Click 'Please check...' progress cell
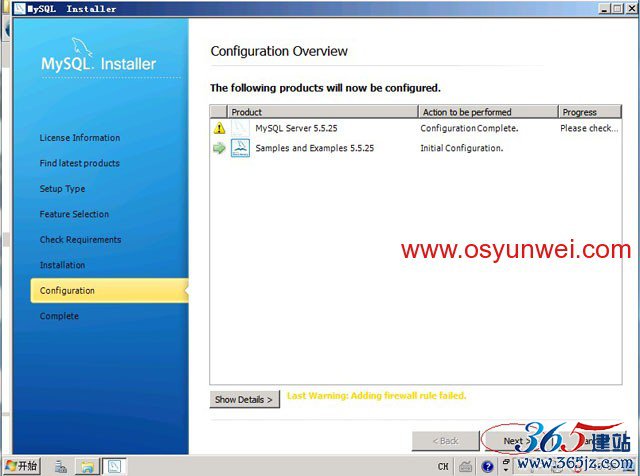 pos(589,128)
